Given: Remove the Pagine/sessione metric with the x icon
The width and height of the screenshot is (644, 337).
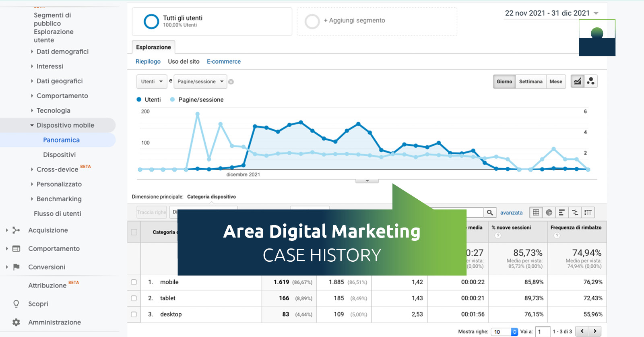Looking at the screenshot, I should (231, 82).
